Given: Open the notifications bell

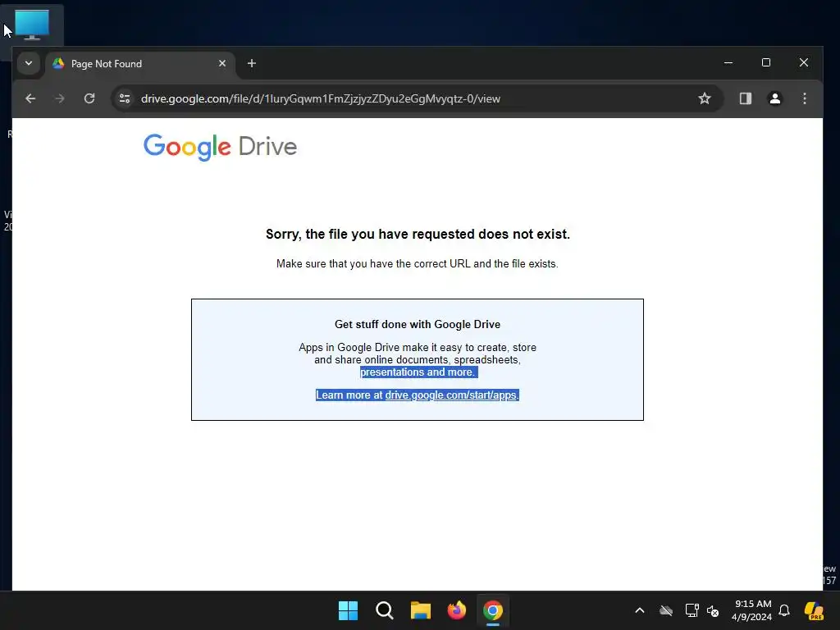Looking at the screenshot, I should pyautogui.click(x=784, y=610).
